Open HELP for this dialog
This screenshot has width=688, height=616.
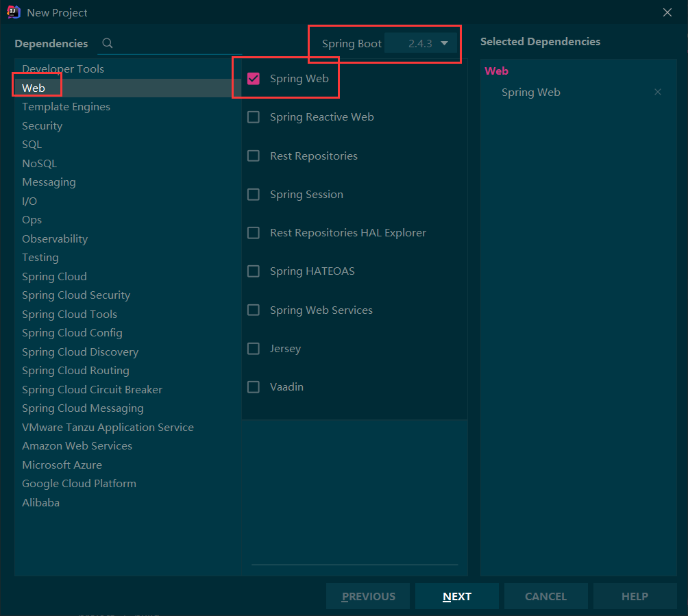635,596
